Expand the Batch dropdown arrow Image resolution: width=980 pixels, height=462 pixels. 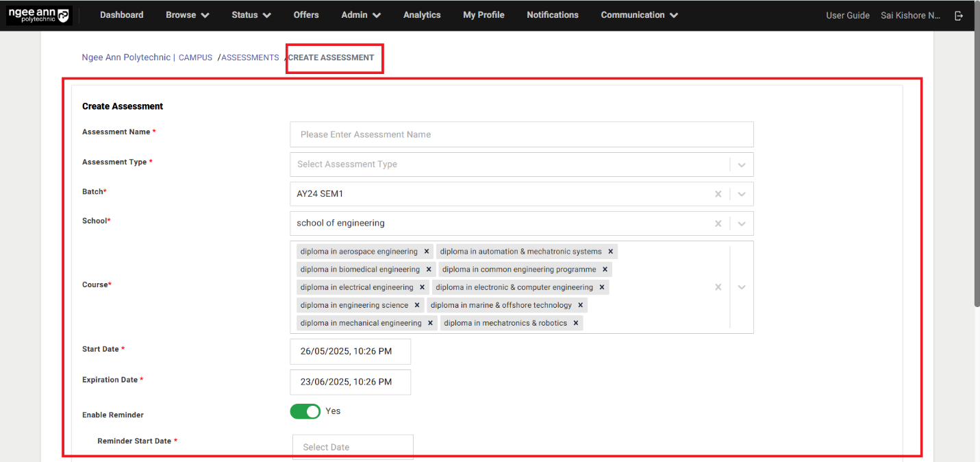click(742, 194)
